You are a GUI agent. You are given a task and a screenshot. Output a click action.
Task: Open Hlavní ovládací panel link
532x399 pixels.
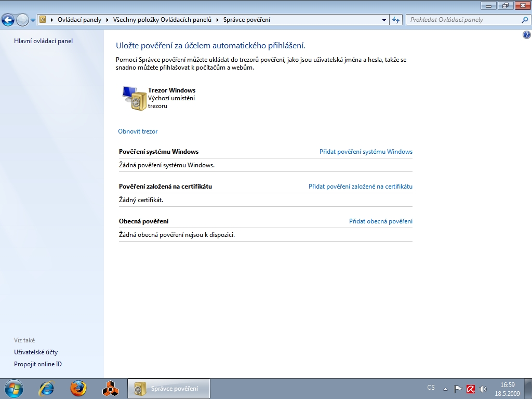(44, 41)
